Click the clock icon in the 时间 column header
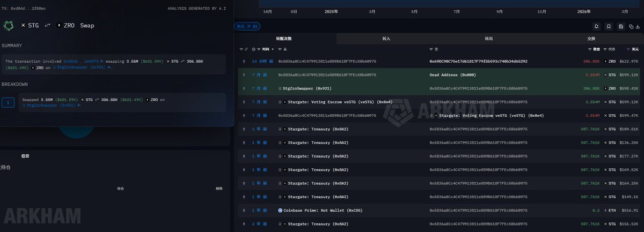This screenshot has width=644, height=232. (254, 49)
